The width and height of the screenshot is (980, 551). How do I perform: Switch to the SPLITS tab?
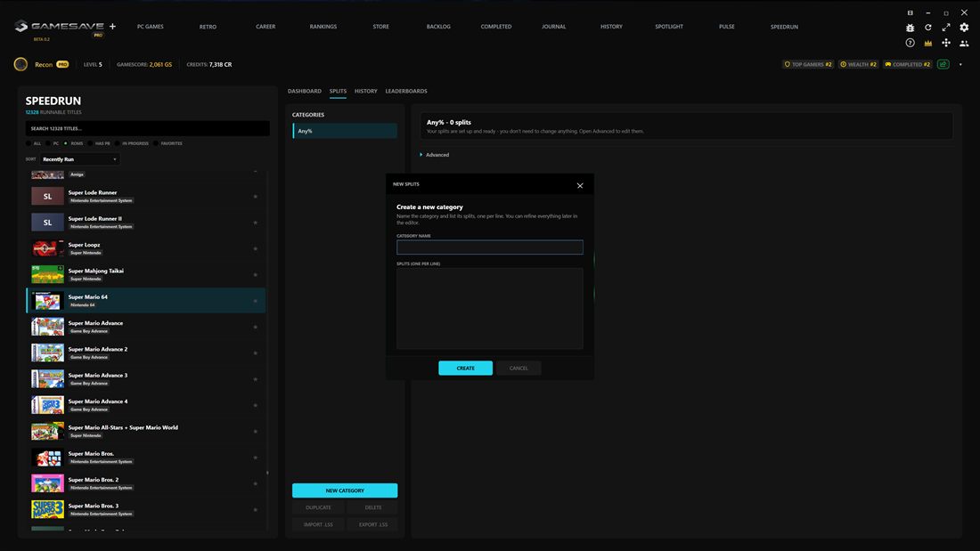pyautogui.click(x=338, y=91)
